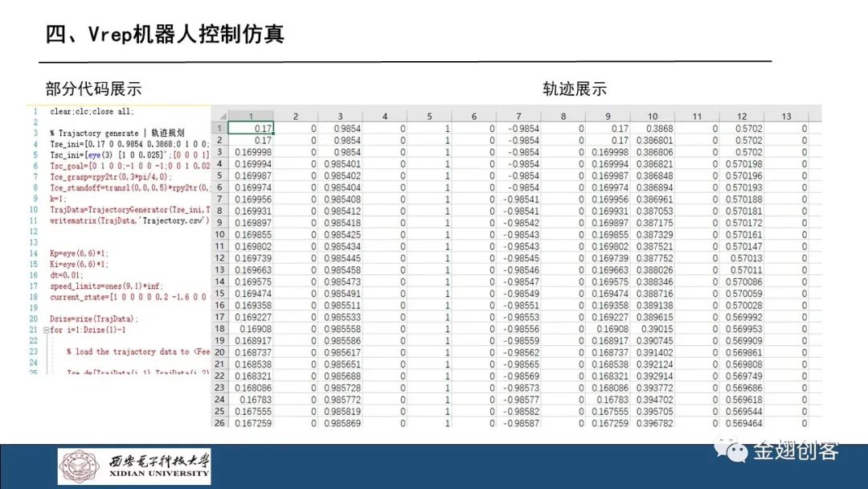Viewport: 868px width, 489px height.
Task: Click the 轨迹展示 heading
Action: tap(574, 88)
